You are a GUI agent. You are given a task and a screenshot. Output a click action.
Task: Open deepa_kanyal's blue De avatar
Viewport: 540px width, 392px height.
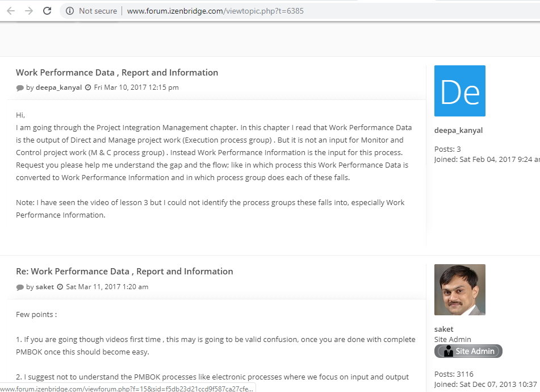click(459, 91)
